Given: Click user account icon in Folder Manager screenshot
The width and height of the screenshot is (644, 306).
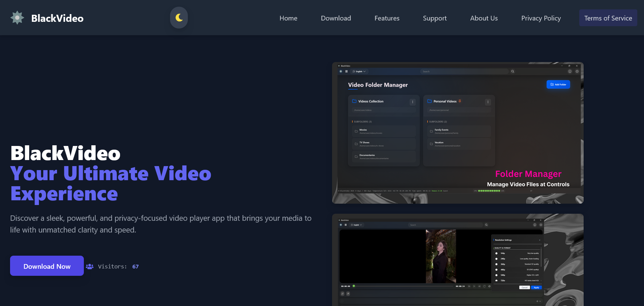Looking at the screenshot, I should [570, 71].
